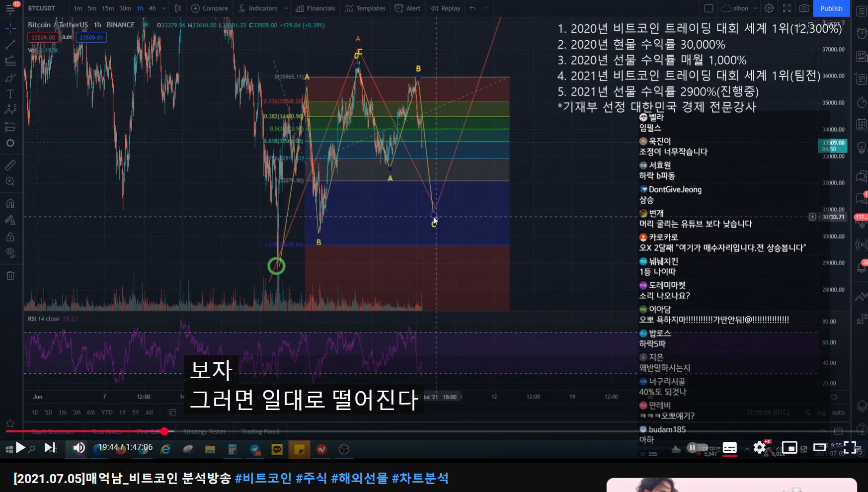Click the Windows Start button in taskbar
The image size is (868, 492).
click(x=9, y=449)
